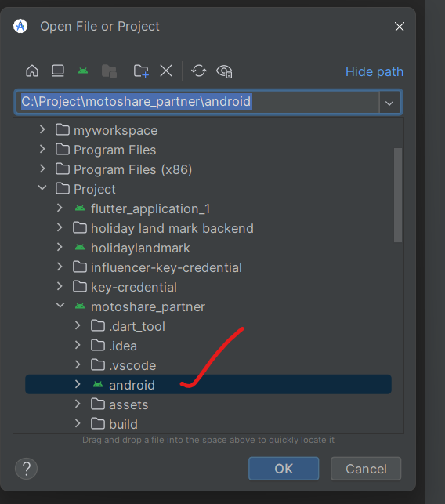Jump to the Desktop directory icon
The image size is (445, 504).
point(58,71)
